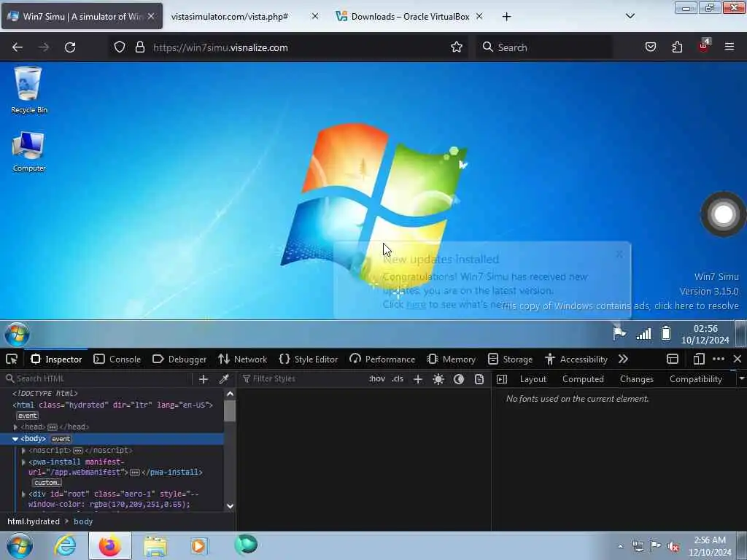Viewport: 747px width, 560px height.
Task: Open the Style Editor tab
Action: (x=309, y=359)
